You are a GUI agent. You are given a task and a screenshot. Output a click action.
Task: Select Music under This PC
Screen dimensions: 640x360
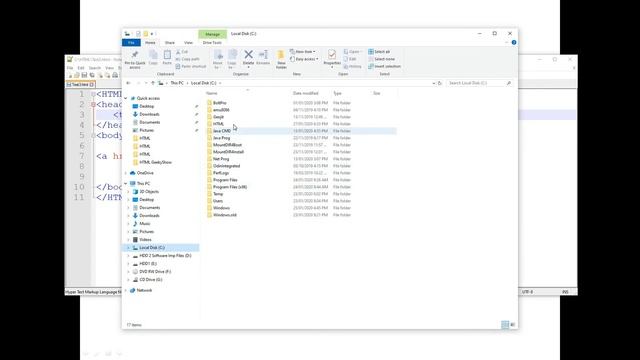click(144, 224)
